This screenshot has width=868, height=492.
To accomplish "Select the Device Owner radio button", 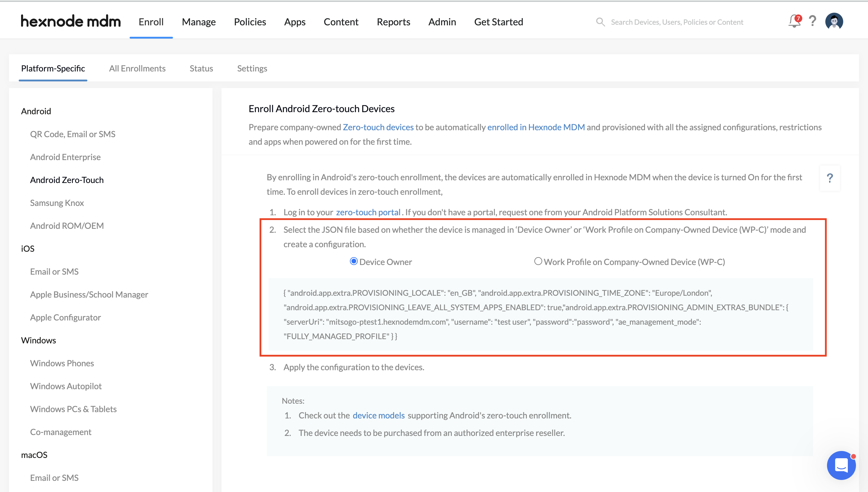I will pyautogui.click(x=353, y=261).
